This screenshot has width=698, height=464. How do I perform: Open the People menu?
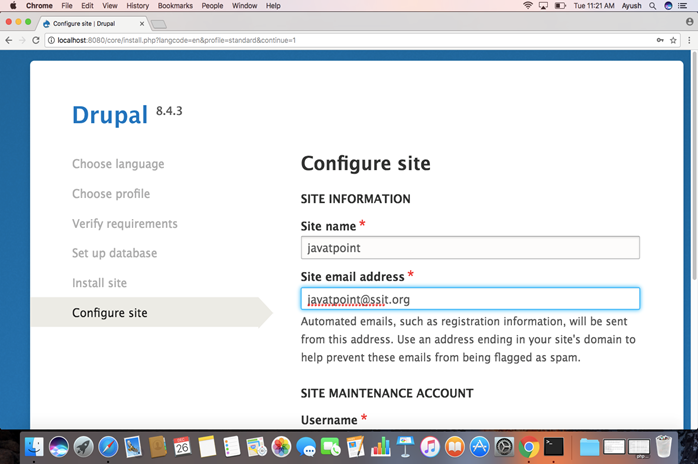tap(212, 5)
